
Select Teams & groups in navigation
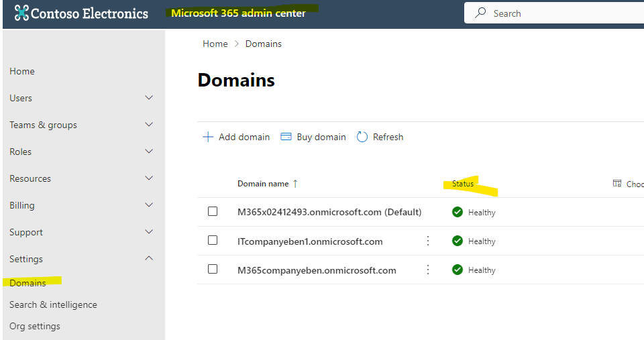click(43, 125)
